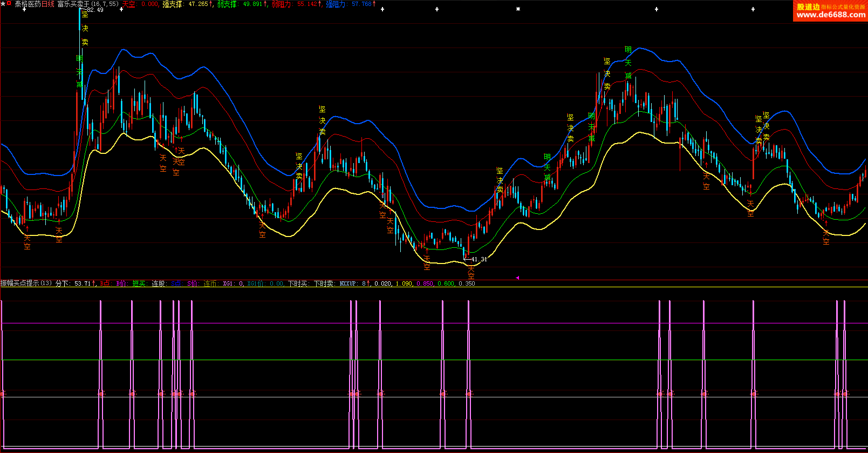
Task: Open the 振幅买点提示 indicator settings
Action: [x=19, y=283]
